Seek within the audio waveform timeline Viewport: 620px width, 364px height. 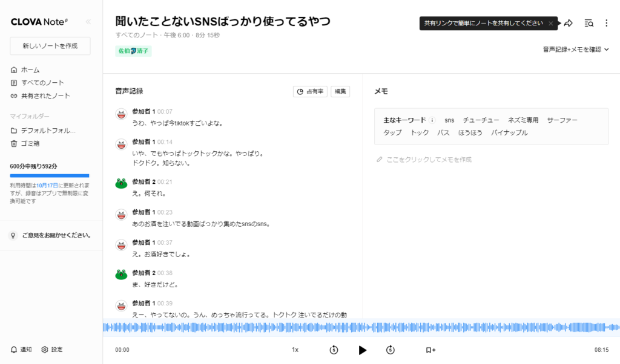click(361, 328)
